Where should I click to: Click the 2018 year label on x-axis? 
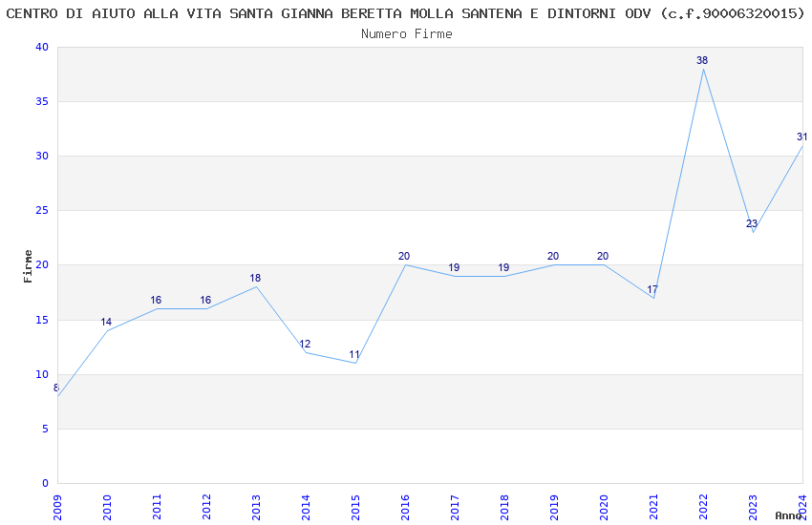click(504, 508)
